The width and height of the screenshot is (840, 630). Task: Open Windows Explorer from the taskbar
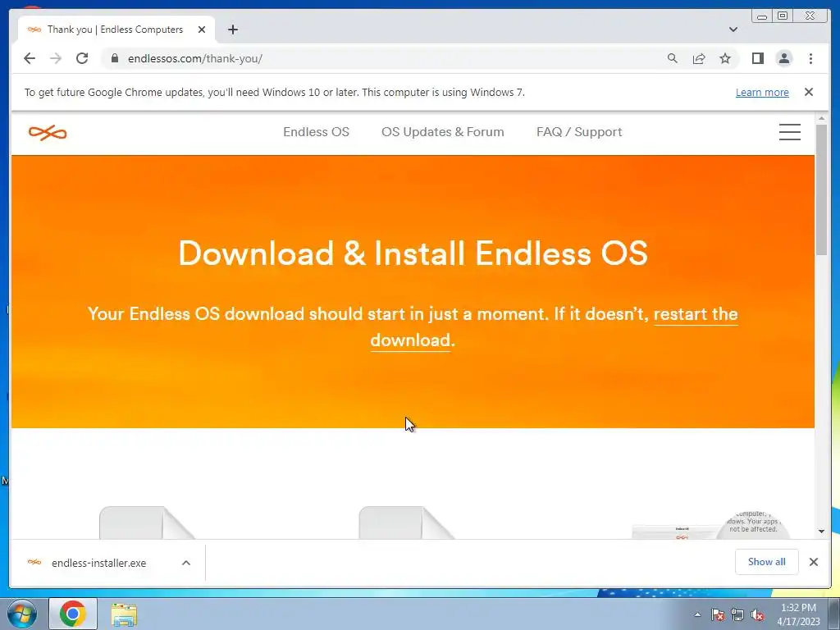pyautogui.click(x=124, y=614)
